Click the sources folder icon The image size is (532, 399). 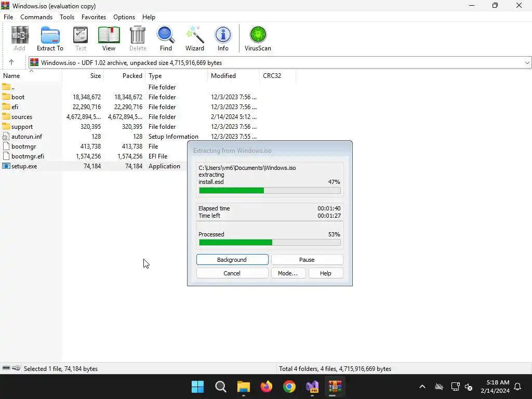6,116
